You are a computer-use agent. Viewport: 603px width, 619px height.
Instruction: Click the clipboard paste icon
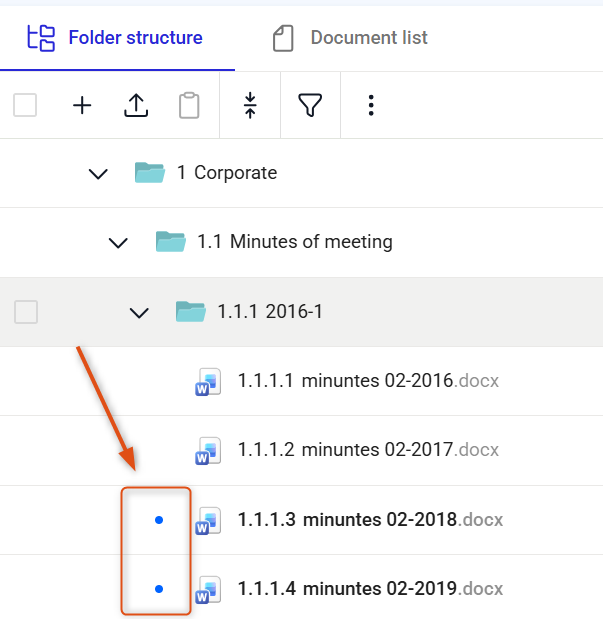pyautogui.click(x=189, y=105)
